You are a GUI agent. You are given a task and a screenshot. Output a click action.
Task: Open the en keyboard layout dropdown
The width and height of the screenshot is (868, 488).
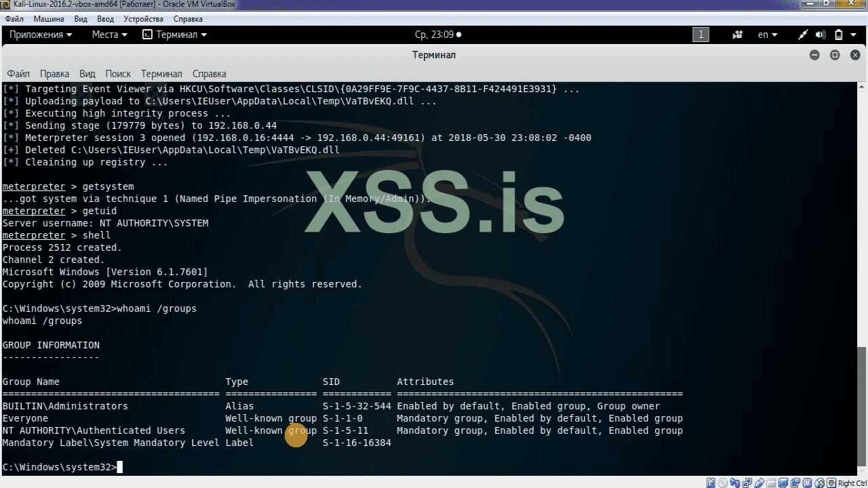click(768, 35)
